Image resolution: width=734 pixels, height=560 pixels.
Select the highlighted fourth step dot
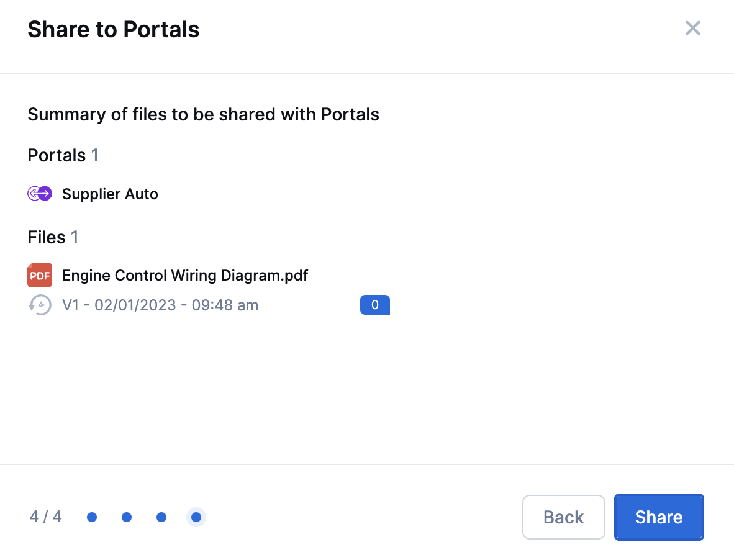pos(196,517)
